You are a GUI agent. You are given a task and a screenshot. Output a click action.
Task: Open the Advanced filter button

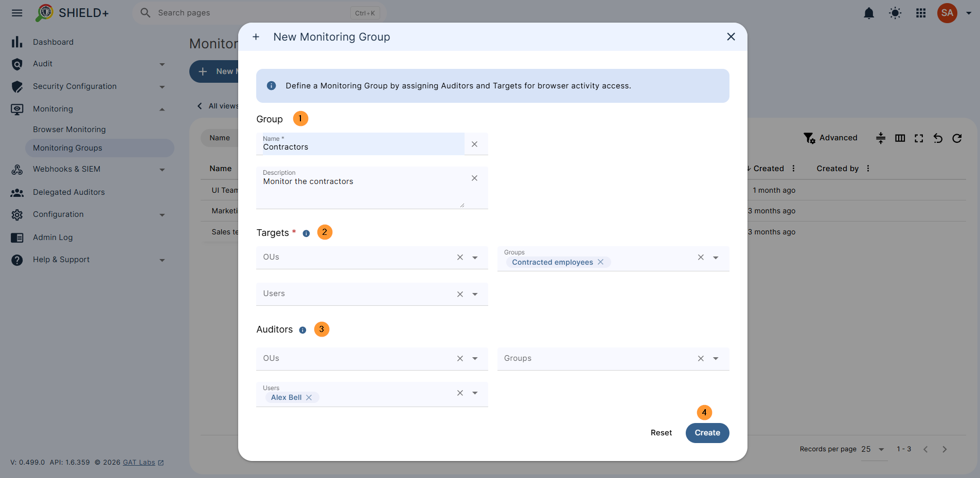click(x=830, y=138)
